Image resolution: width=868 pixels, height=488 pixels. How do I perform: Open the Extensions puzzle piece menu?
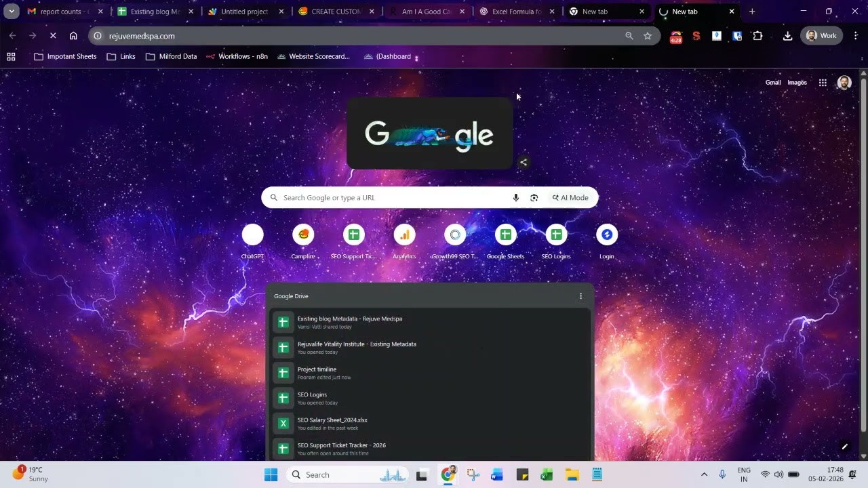click(757, 36)
